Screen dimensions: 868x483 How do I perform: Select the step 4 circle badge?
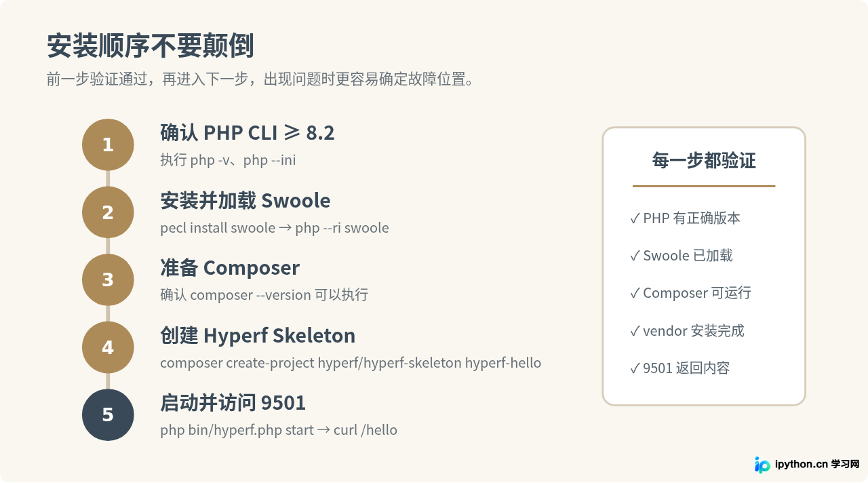[108, 347]
